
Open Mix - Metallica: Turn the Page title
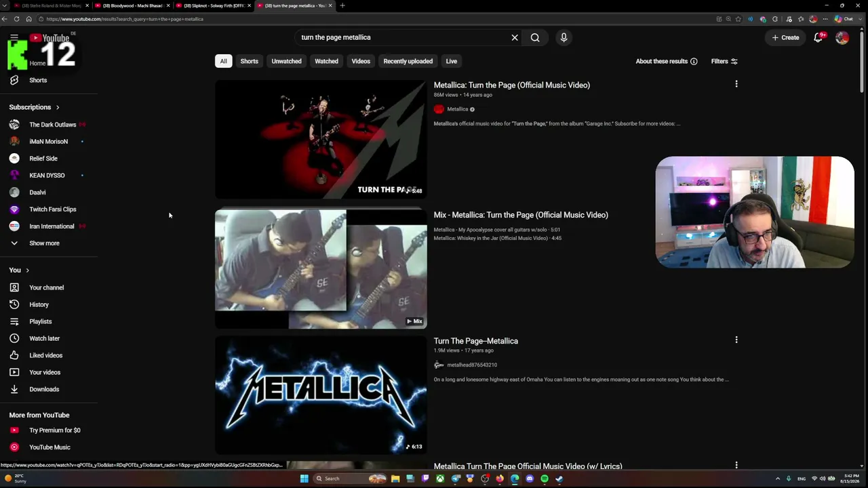[521, 215]
